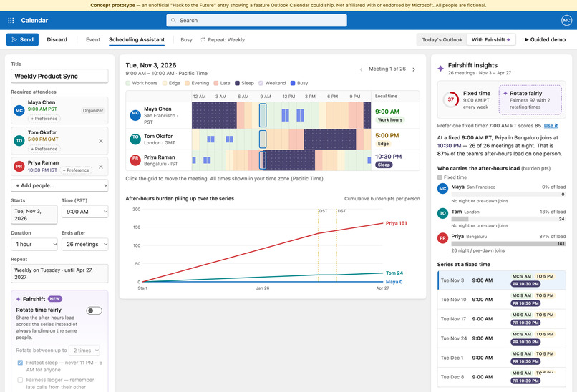Click the Evening legend swatch
Screen dimensions: 577x392
[188, 83]
